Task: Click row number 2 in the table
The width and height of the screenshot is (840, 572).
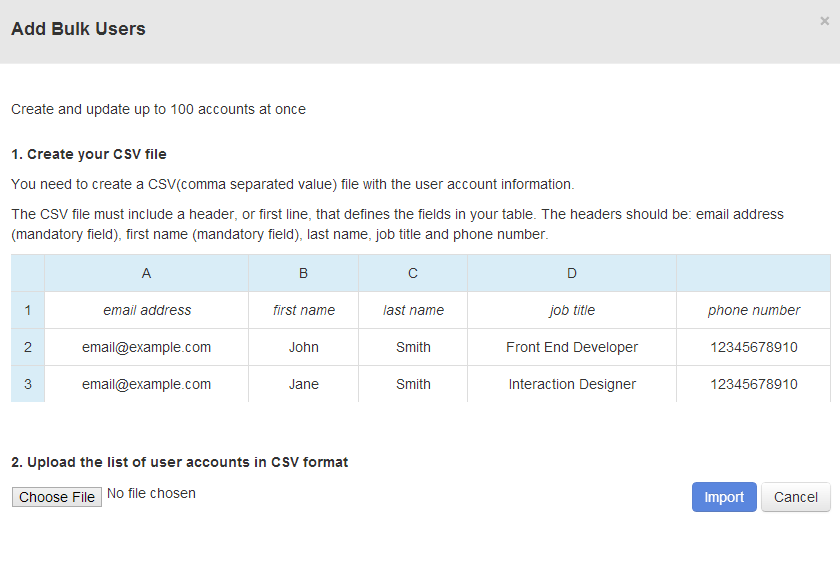Action: point(28,347)
